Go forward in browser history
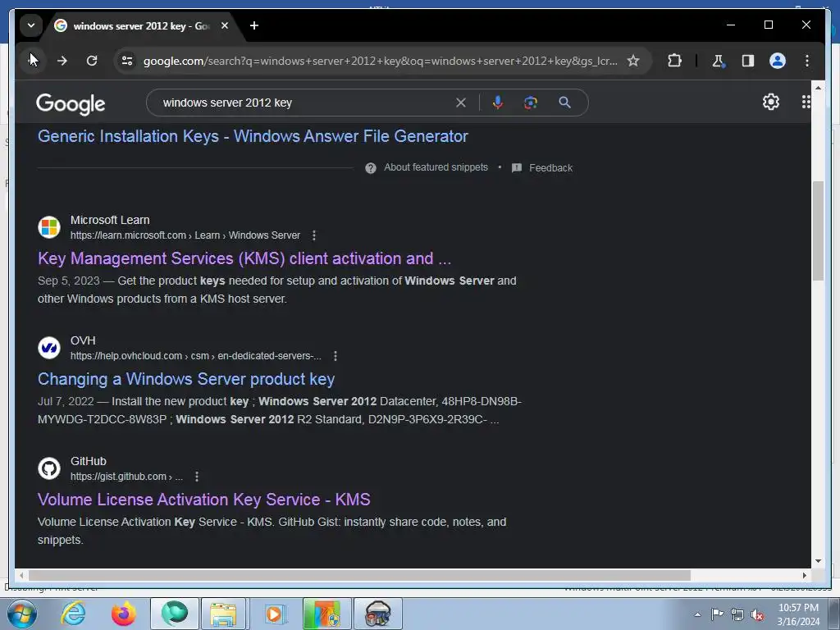 click(62, 61)
